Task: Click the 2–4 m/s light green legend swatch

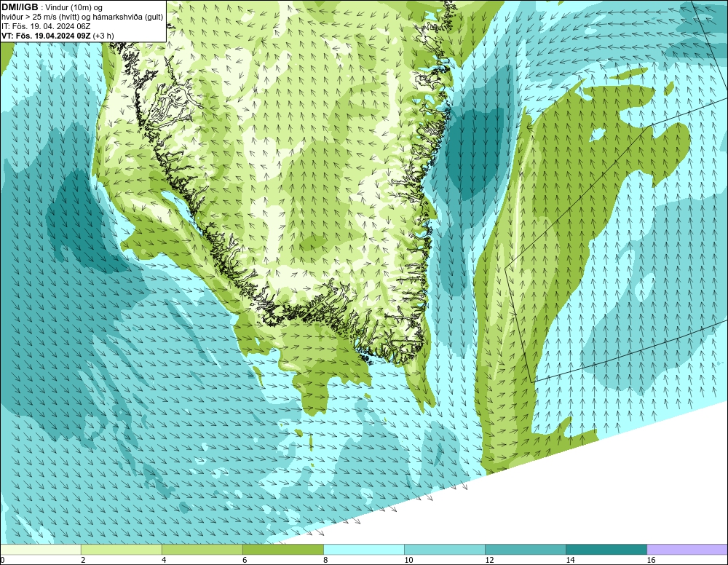Action: [122, 550]
